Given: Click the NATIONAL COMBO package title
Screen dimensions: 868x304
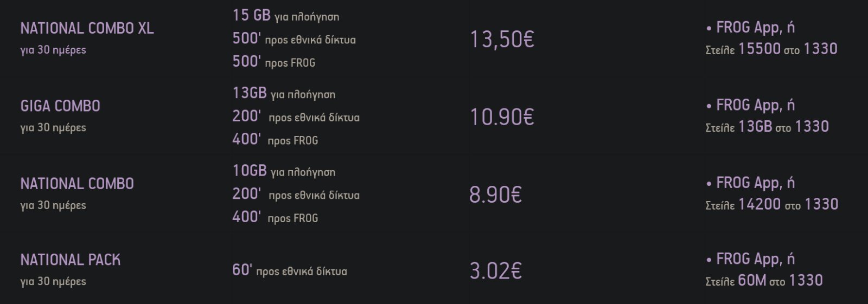Looking at the screenshot, I should (x=77, y=184).
